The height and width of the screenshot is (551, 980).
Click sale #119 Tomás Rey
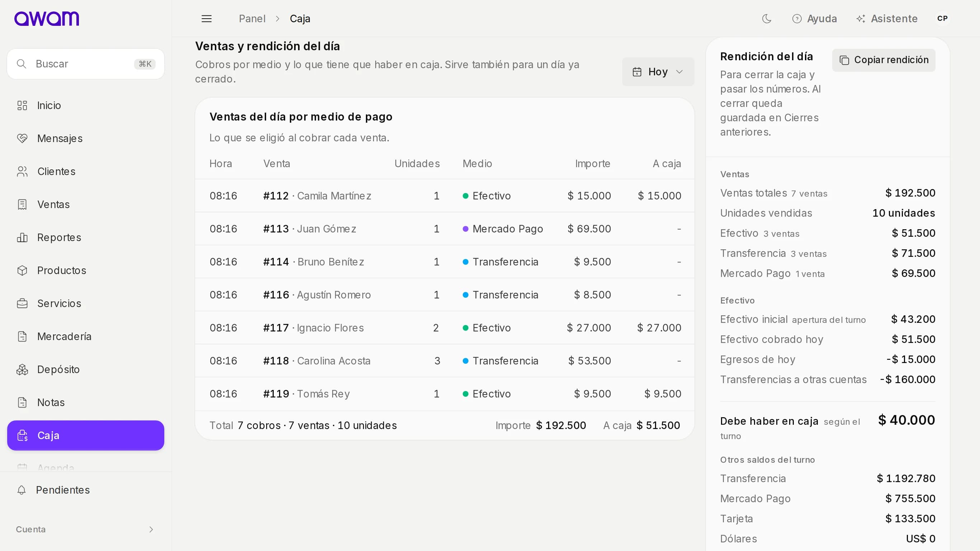[x=307, y=394]
